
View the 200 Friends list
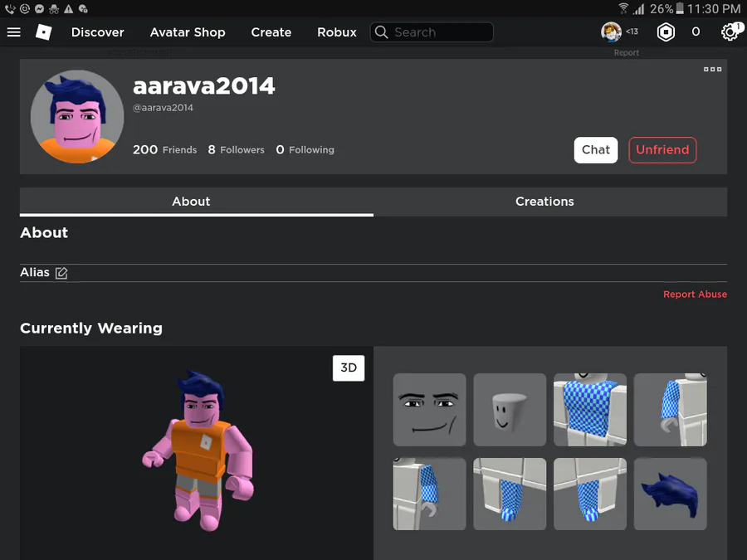point(165,149)
